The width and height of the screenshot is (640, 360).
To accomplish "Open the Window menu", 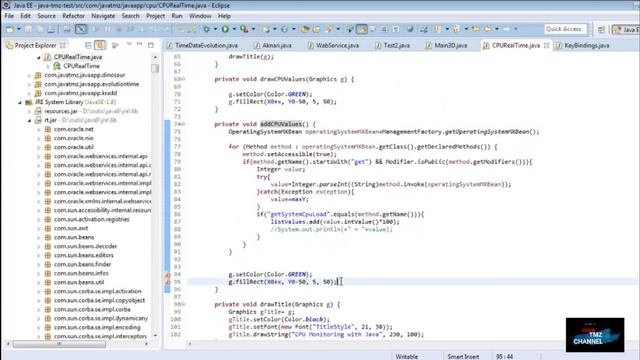I will click(x=200, y=16).
